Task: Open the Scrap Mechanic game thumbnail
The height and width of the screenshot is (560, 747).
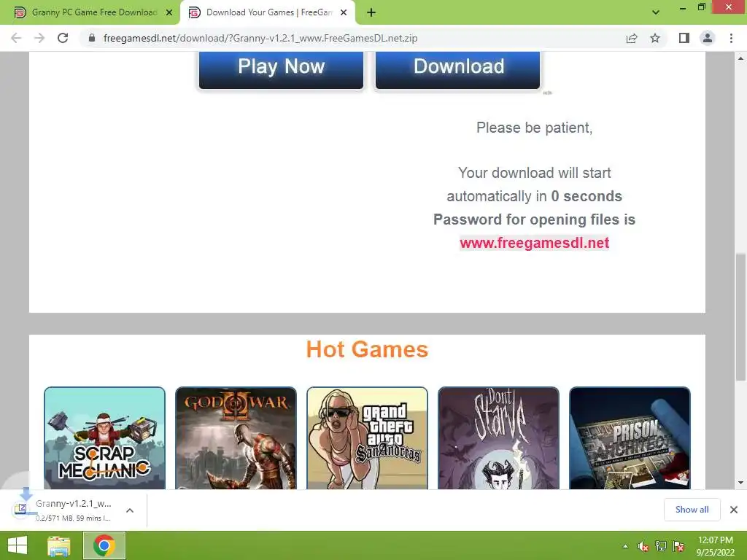Action: pyautogui.click(x=105, y=438)
